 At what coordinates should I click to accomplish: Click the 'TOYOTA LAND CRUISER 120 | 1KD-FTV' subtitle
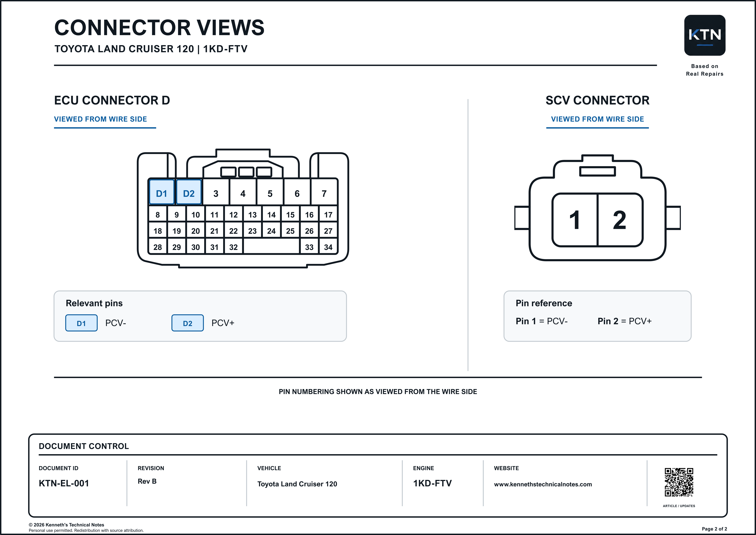point(151,49)
